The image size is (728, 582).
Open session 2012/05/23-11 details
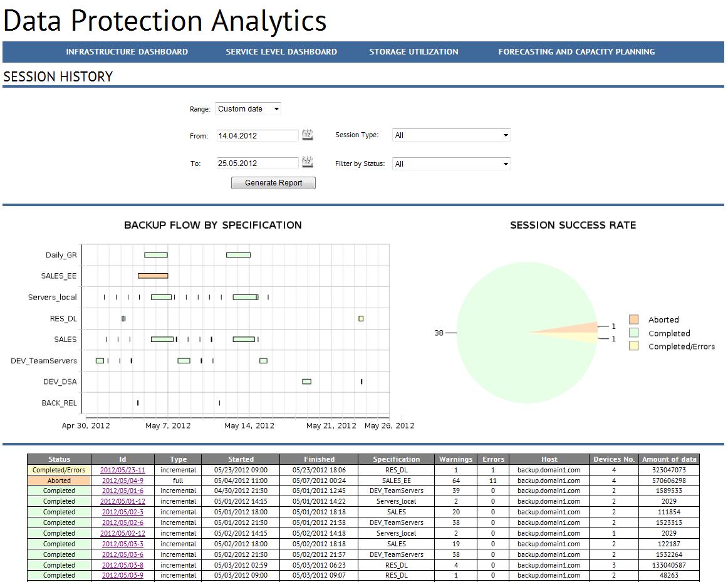(x=123, y=470)
